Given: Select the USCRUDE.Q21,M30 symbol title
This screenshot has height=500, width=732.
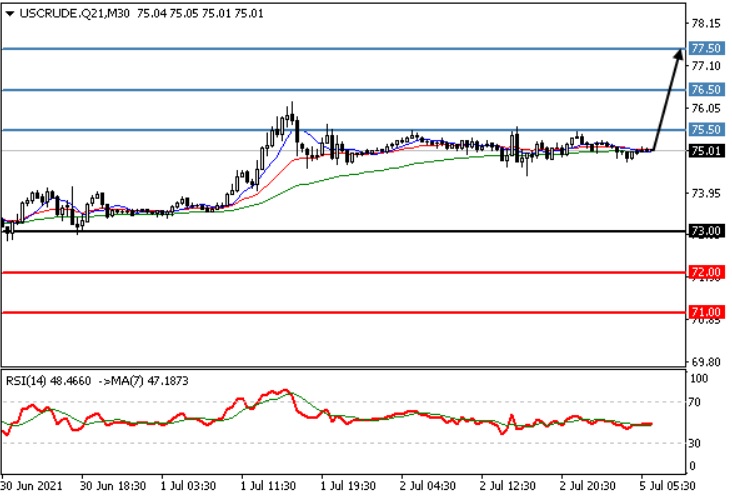Looking at the screenshot, I should click(75, 14).
